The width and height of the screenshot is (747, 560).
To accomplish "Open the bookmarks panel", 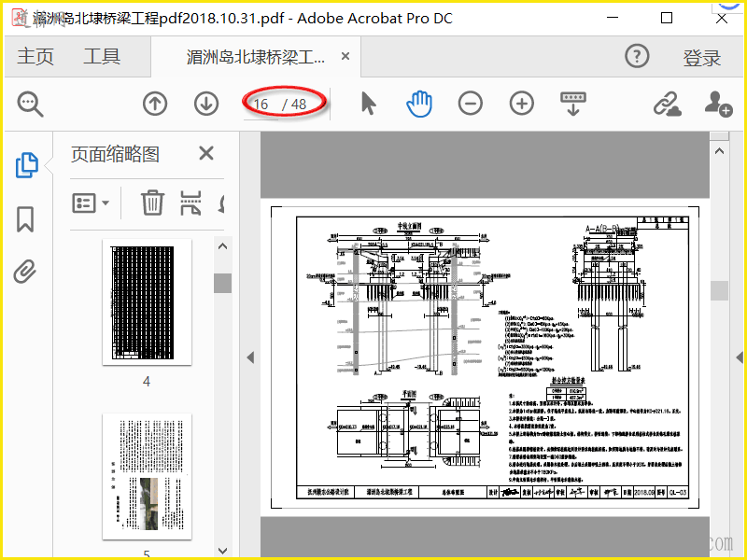I will coord(25,219).
